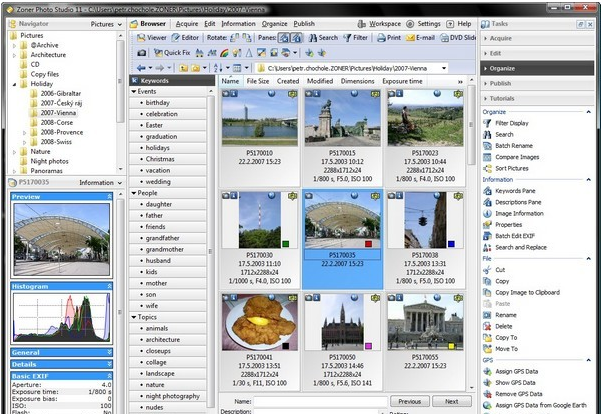Click the camera acquire icon

click(x=141, y=53)
